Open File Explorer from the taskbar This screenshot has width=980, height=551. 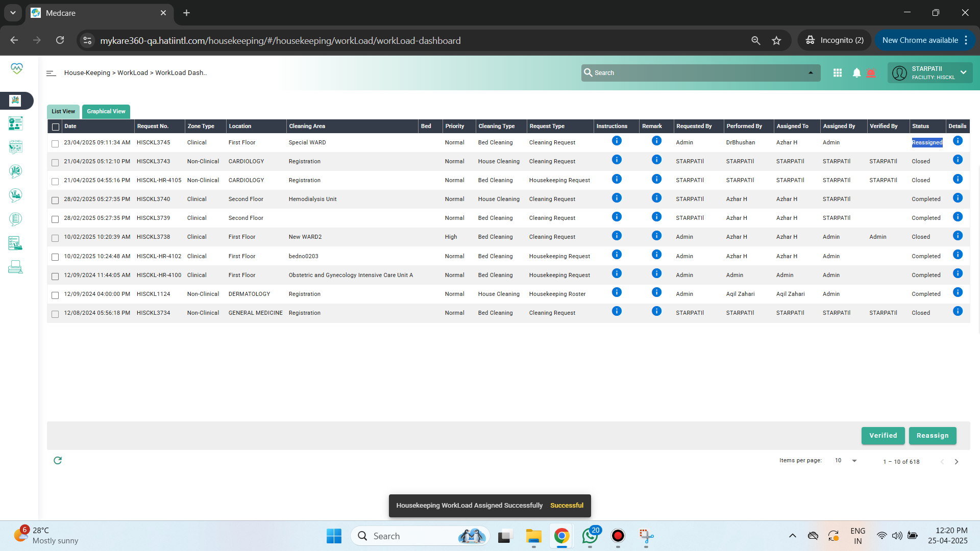click(x=534, y=536)
